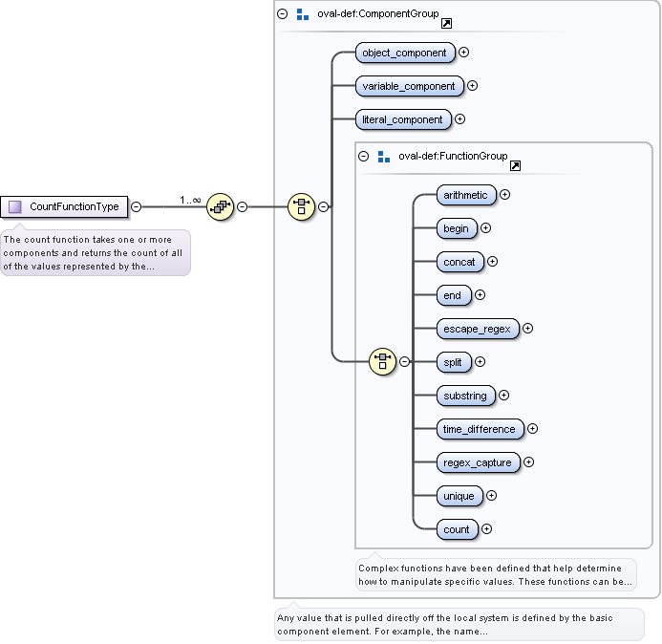
Task: Click the sequence compositor icon after CountFunctionType
Action: (221, 205)
